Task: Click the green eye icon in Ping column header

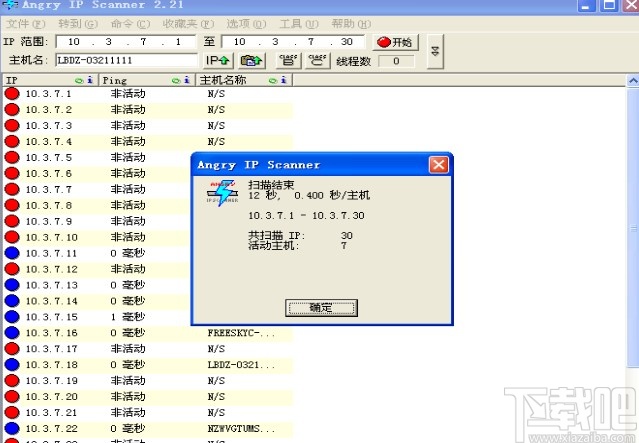Action: (x=176, y=81)
